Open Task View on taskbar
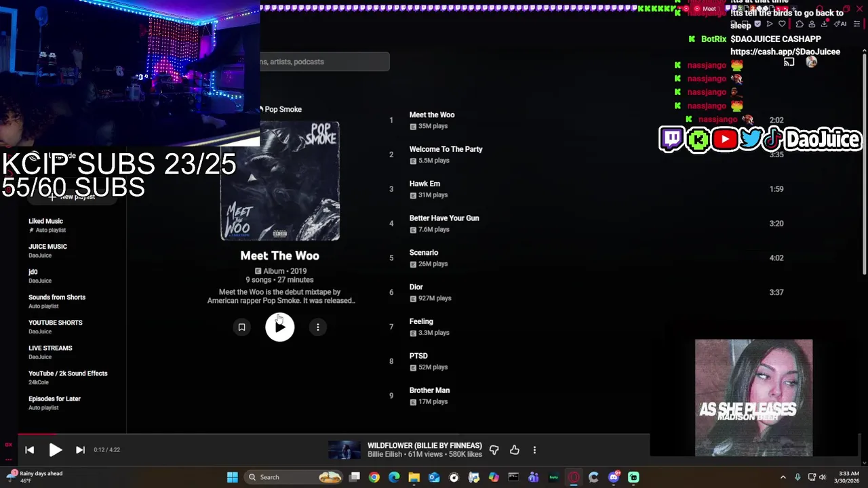Screen dimensions: 868x488 click(x=355, y=477)
